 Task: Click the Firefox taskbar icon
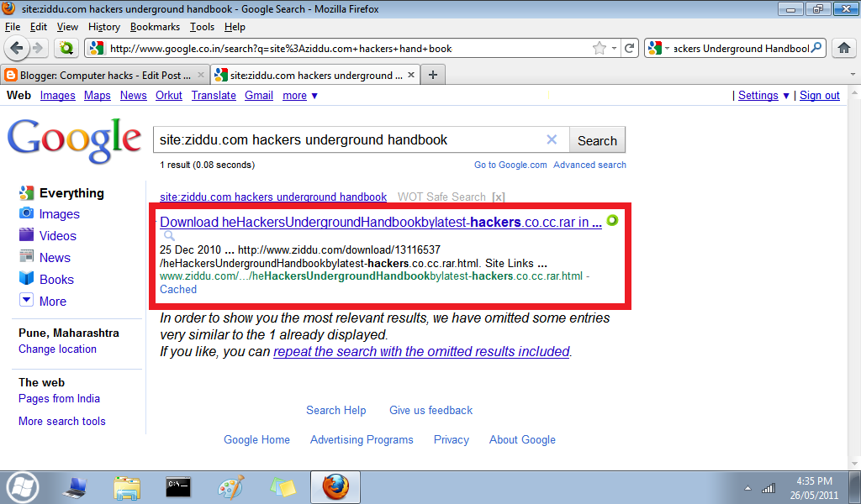335,487
